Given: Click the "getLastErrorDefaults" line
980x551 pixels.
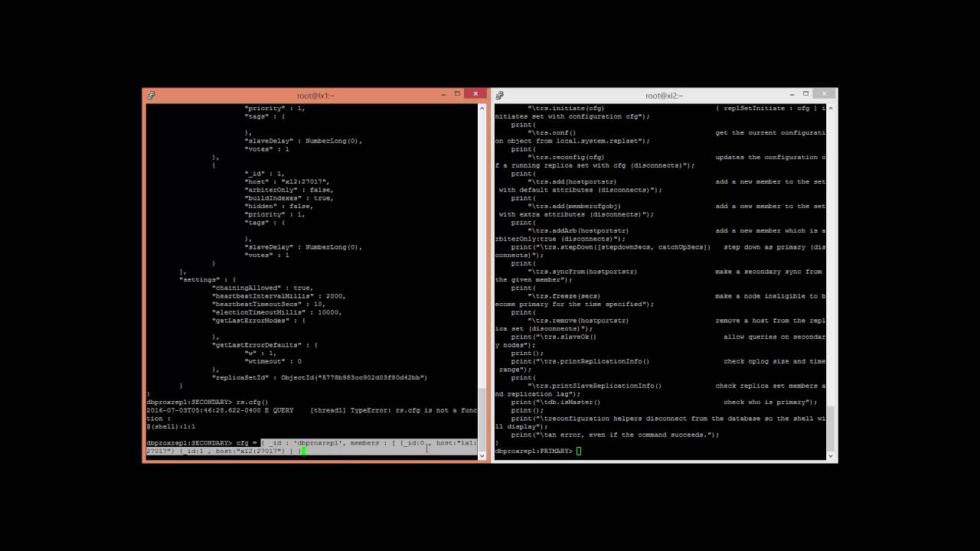Looking at the screenshot, I should click(x=265, y=344).
